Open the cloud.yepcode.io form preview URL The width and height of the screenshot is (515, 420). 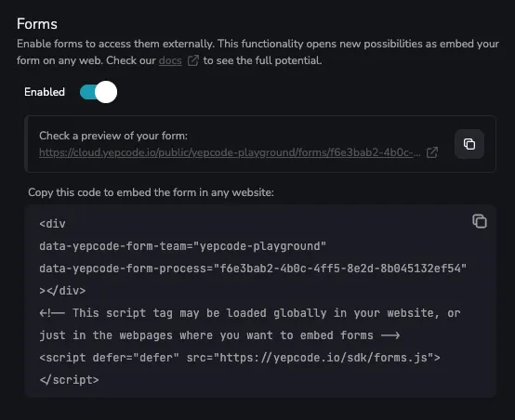[x=230, y=152]
